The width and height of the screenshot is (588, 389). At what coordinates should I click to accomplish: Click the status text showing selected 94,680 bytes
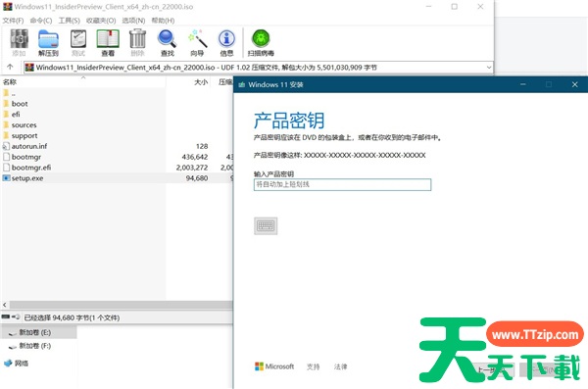72,317
